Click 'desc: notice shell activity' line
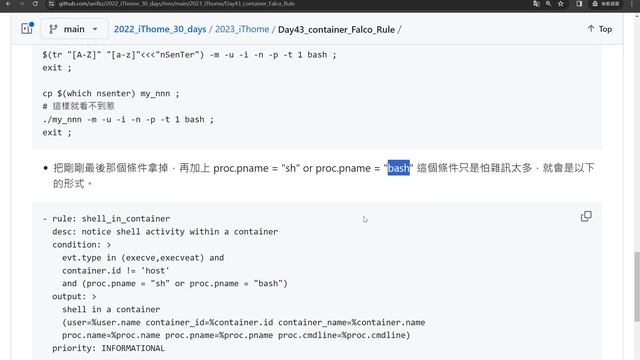 pyautogui.click(x=165, y=232)
